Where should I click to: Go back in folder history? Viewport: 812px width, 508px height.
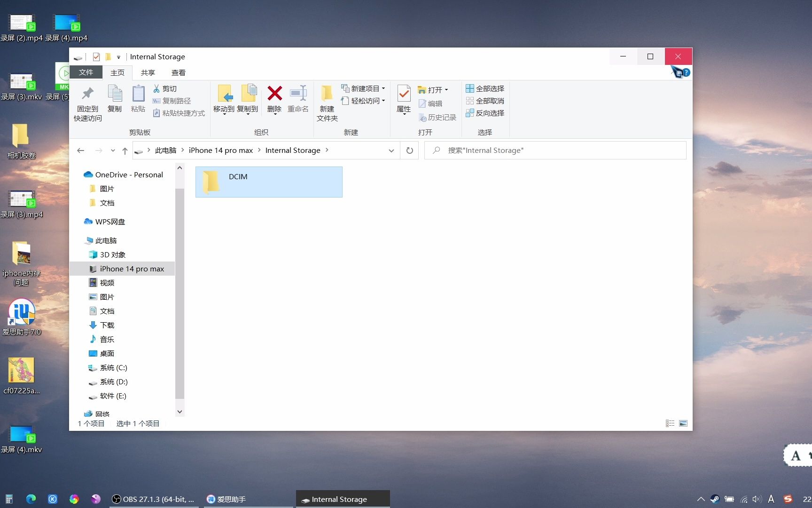81,151
